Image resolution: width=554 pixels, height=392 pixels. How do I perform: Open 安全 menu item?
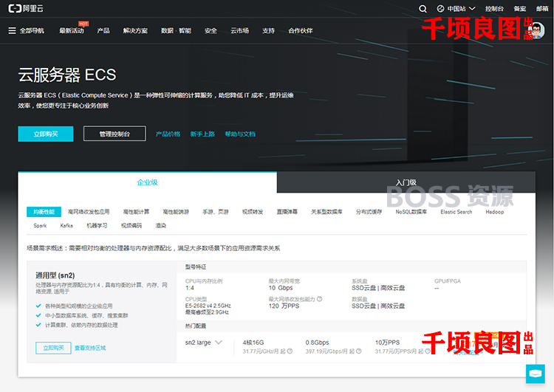pos(211,31)
